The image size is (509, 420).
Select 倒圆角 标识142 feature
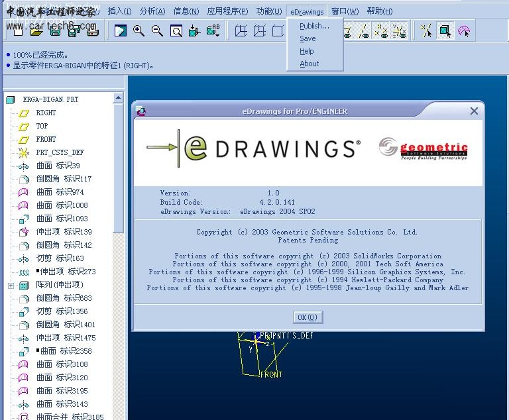(x=64, y=245)
